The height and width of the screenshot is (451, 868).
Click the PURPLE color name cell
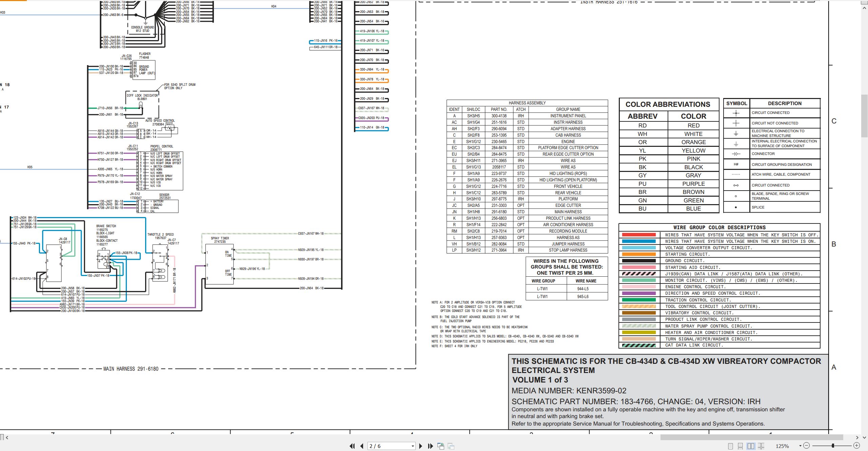pos(693,184)
